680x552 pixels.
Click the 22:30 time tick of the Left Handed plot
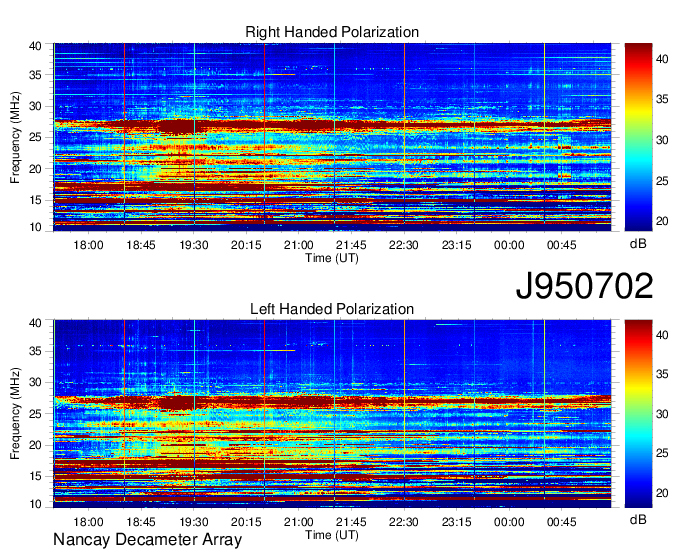click(x=404, y=522)
